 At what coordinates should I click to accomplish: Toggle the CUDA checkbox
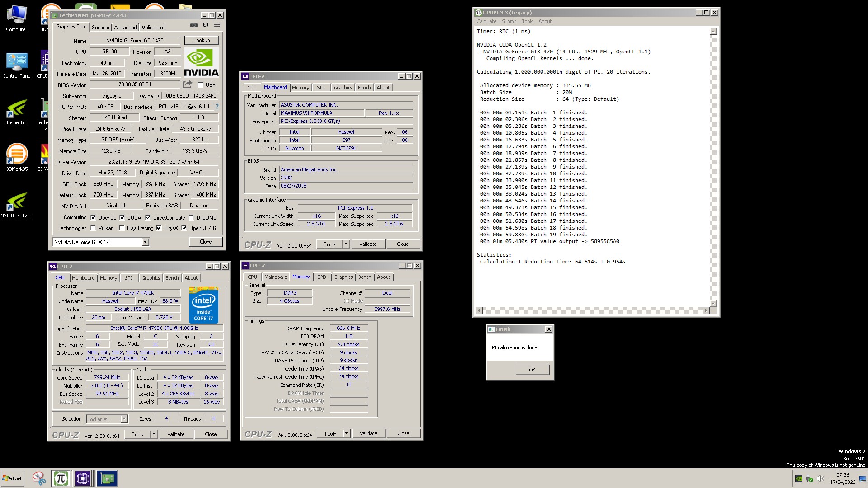122,217
